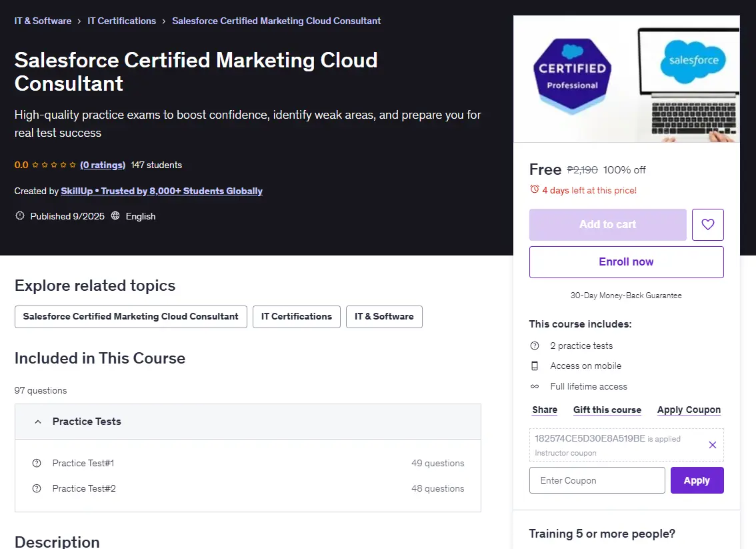Image resolution: width=756 pixels, height=549 pixels.
Task: Select the Salesforce Certified Marketing Cloud Consultant topic chip
Action: [x=131, y=316]
